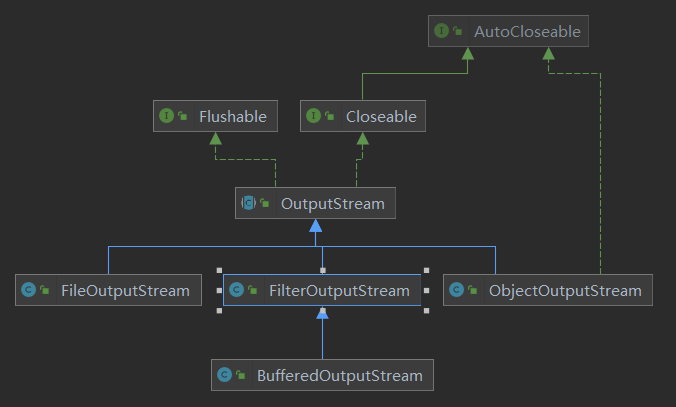This screenshot has width=676, height=407.
Task: Click the public visibility icon on BufferedOutputStream
Action: click(241, 377)
